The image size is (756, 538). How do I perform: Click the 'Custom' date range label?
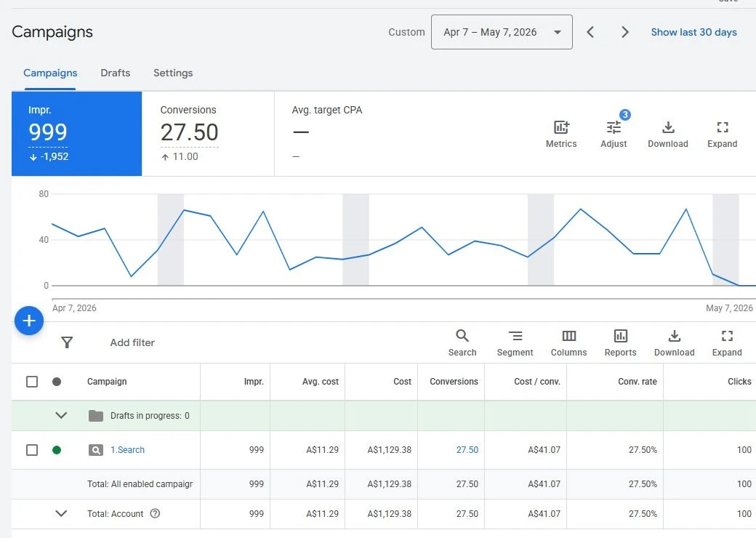tap(406, 32)
